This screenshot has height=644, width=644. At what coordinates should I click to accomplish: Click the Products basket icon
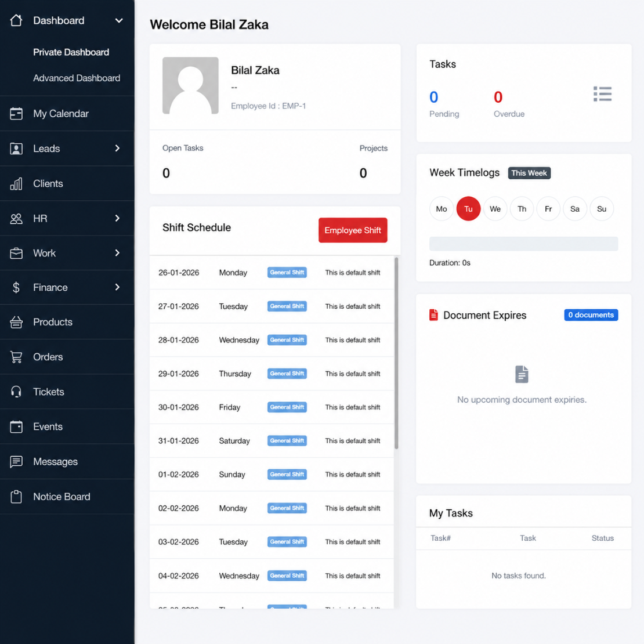pyautogui.click(x=16, y=322)
